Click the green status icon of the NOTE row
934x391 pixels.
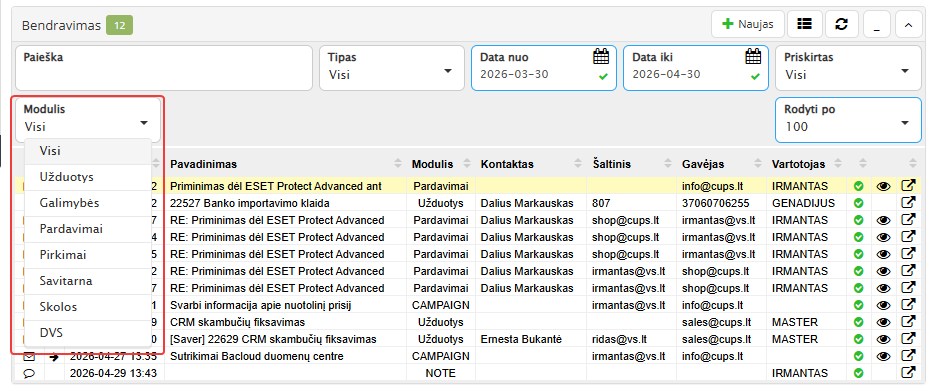(858, 373)
